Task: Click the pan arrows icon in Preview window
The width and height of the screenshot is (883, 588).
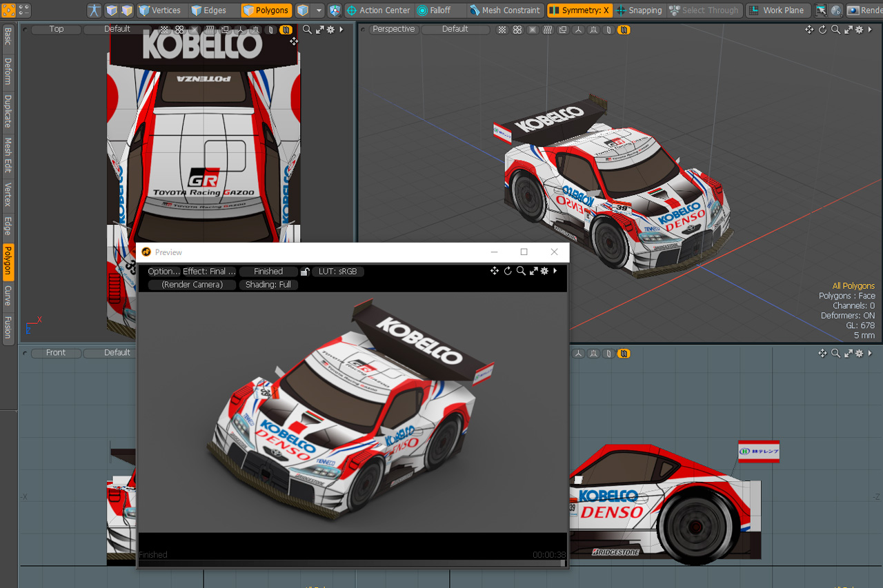Action: click(495, 271)
